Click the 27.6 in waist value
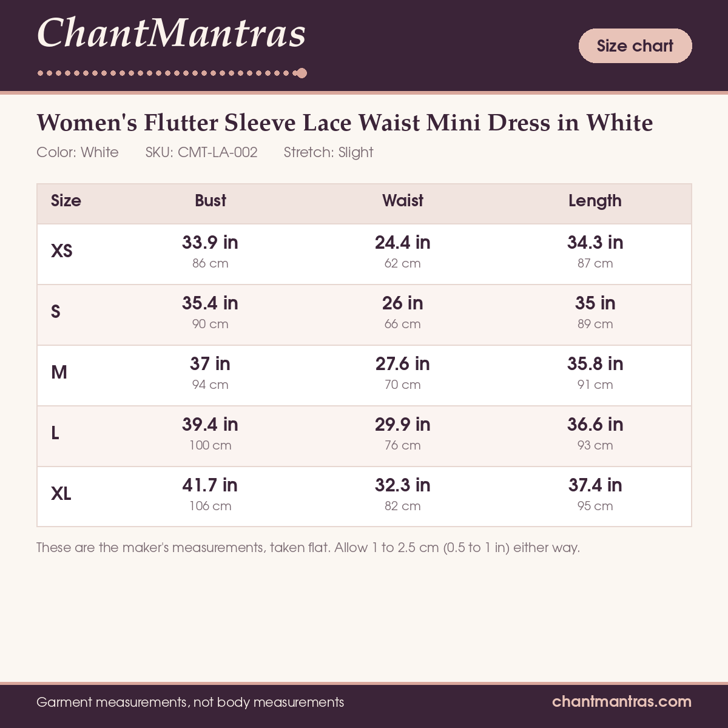This screenshot has height=728, width=728. click(x=403, y=364)
